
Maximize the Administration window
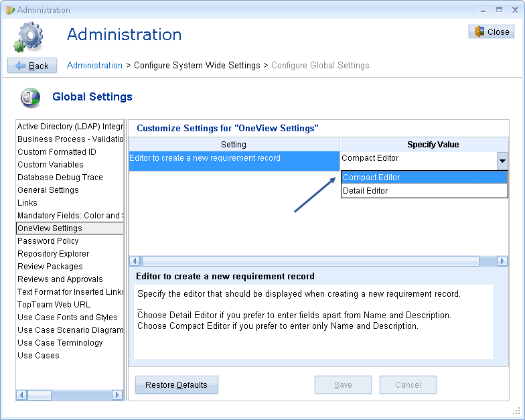(x=499, y=10)
